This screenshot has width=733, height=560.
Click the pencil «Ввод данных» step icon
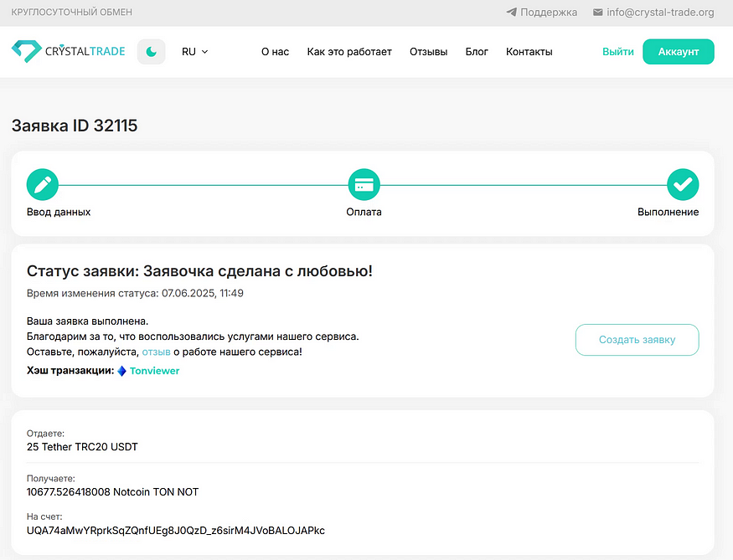tap(43, 184)
